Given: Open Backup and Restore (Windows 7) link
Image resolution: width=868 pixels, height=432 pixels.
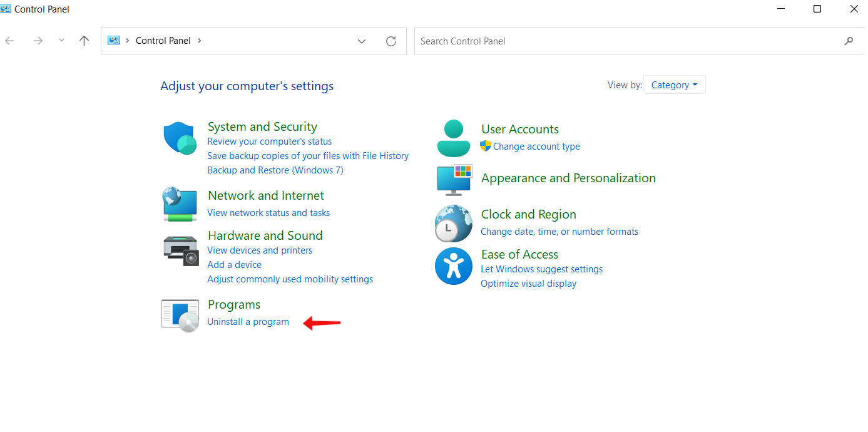Looking at the screenshot, I should (x=275, y=170).
